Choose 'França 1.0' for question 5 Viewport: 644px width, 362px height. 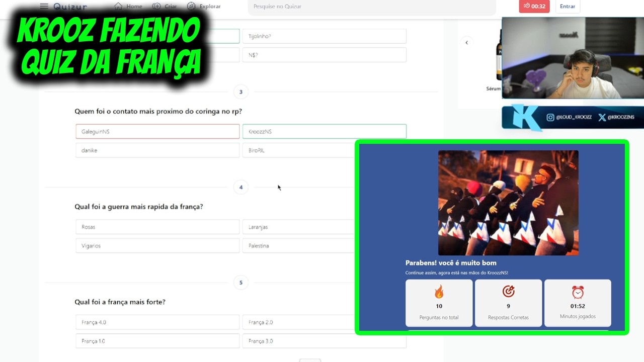[x=157, y=341]
